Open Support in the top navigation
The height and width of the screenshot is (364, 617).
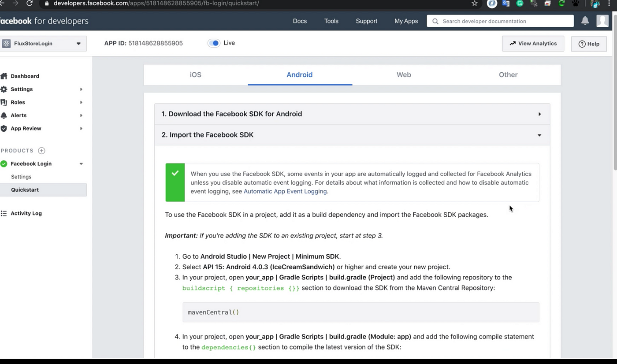[x=367, y=21]
